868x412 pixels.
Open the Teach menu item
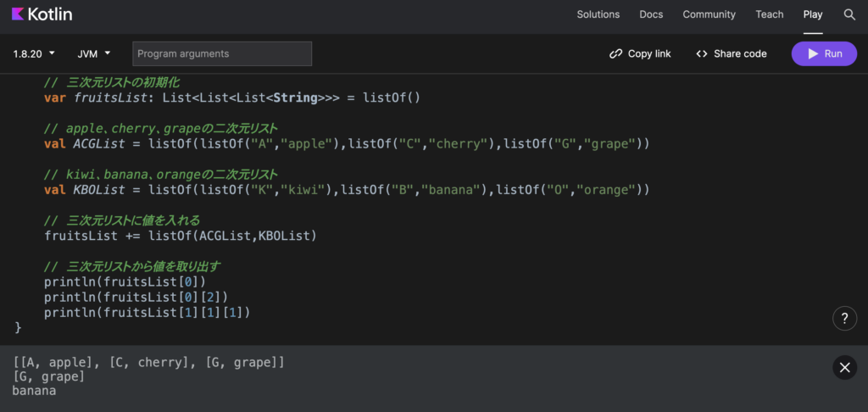tap(770, 14)
